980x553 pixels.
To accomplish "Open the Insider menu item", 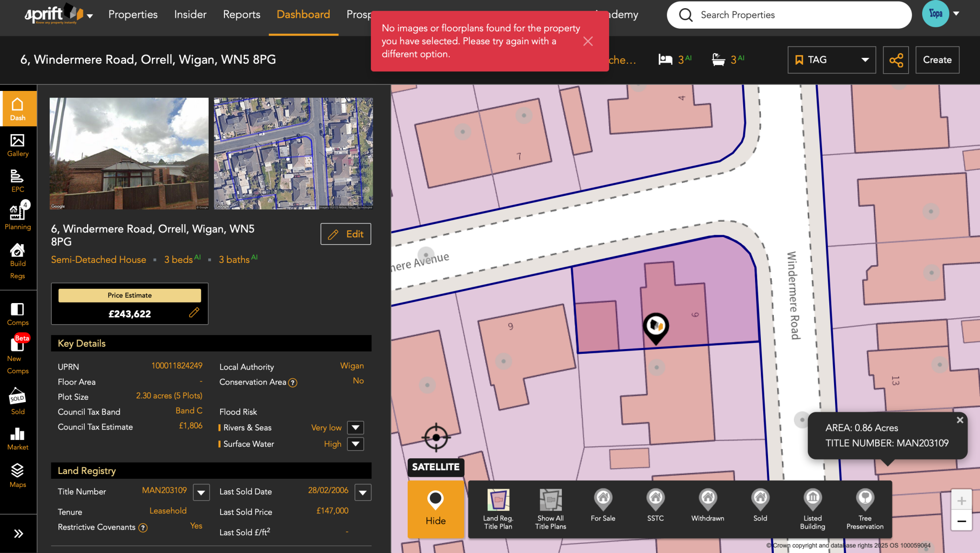I will (190, 14).
